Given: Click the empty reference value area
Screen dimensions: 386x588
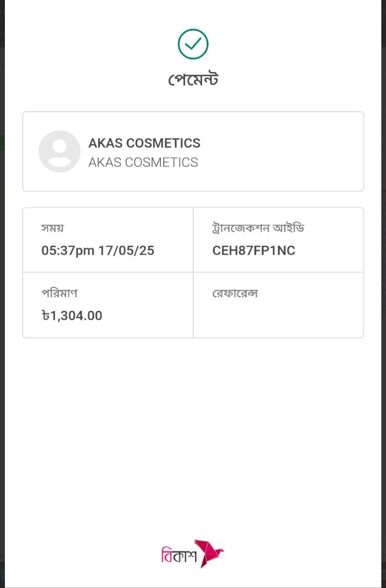Looking at the screenshot, I should tap(278, 317).
